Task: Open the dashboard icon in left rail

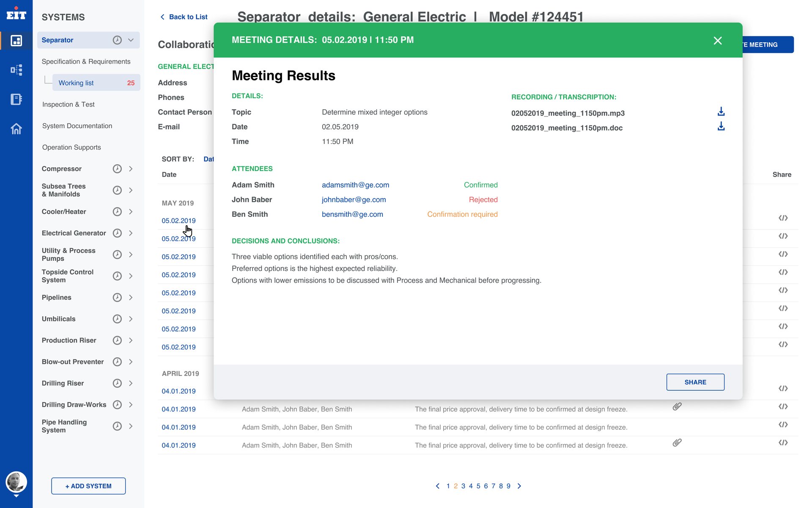Action: click(x=16, y=41)
